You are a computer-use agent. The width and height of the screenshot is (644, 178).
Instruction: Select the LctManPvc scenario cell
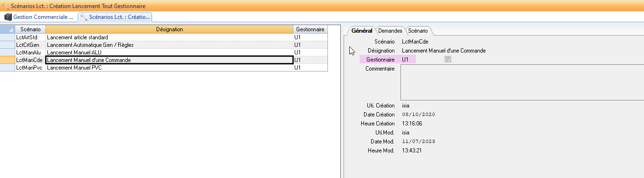point(30,68)
